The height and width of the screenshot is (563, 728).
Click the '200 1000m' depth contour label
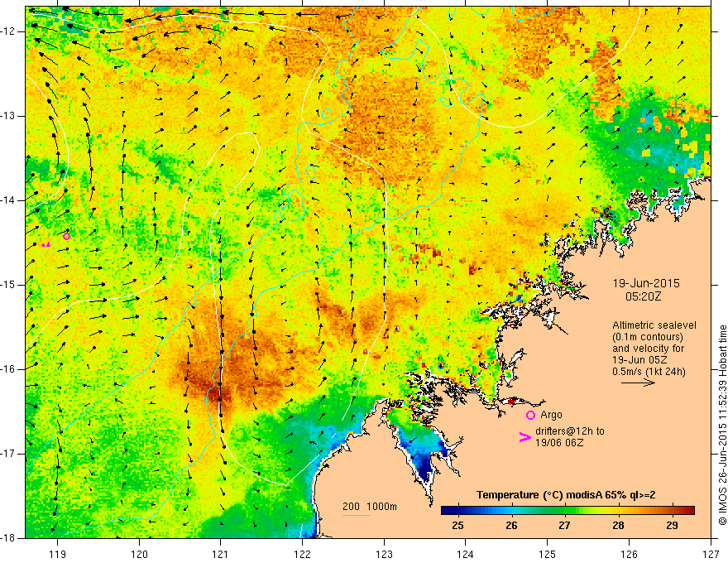pyautogui.click(x=370, y=507)
